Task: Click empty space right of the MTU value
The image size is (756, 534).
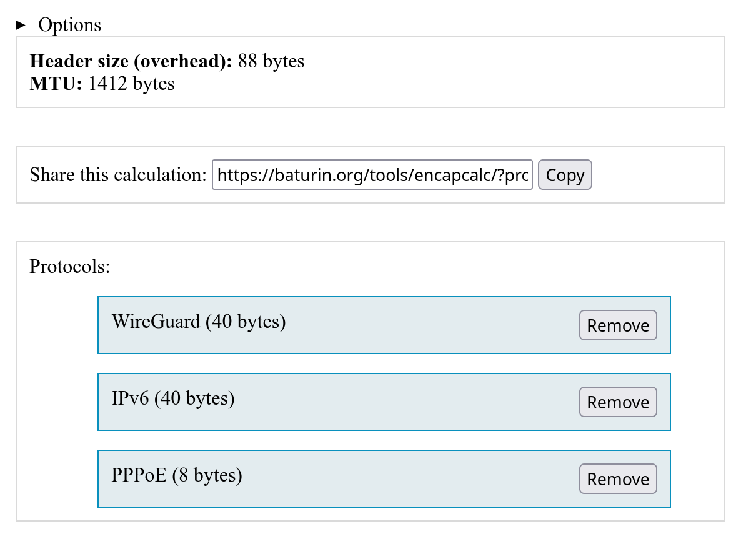Action: point(437,84)
